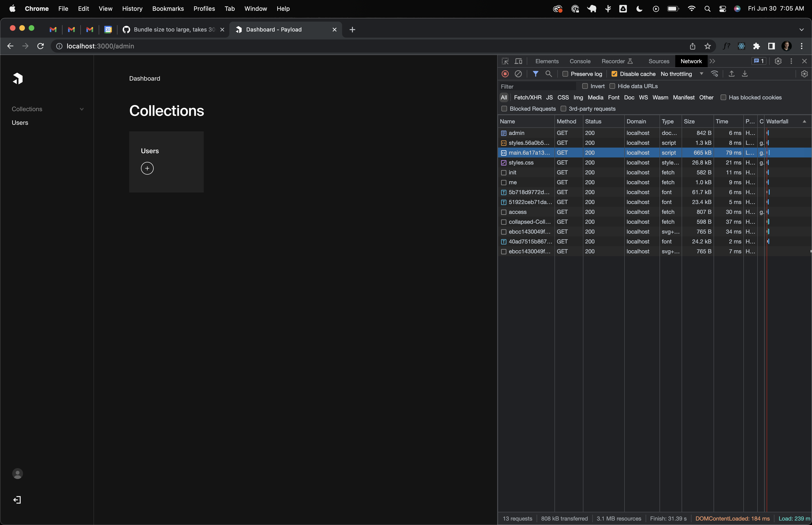Disable the Disable cache checkbox
Viewport: 812px width, 525px height.
[x=614, y=74]
